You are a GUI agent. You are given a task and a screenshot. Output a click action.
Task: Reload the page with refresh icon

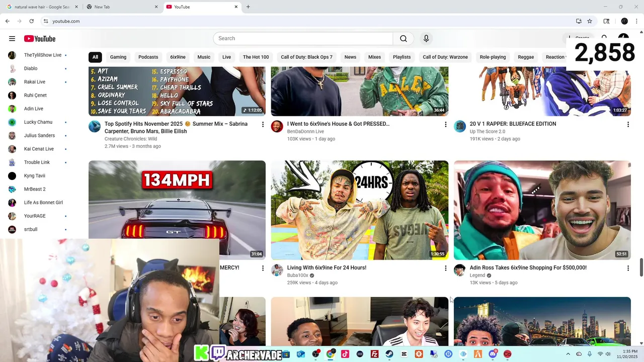click(31, 21)
